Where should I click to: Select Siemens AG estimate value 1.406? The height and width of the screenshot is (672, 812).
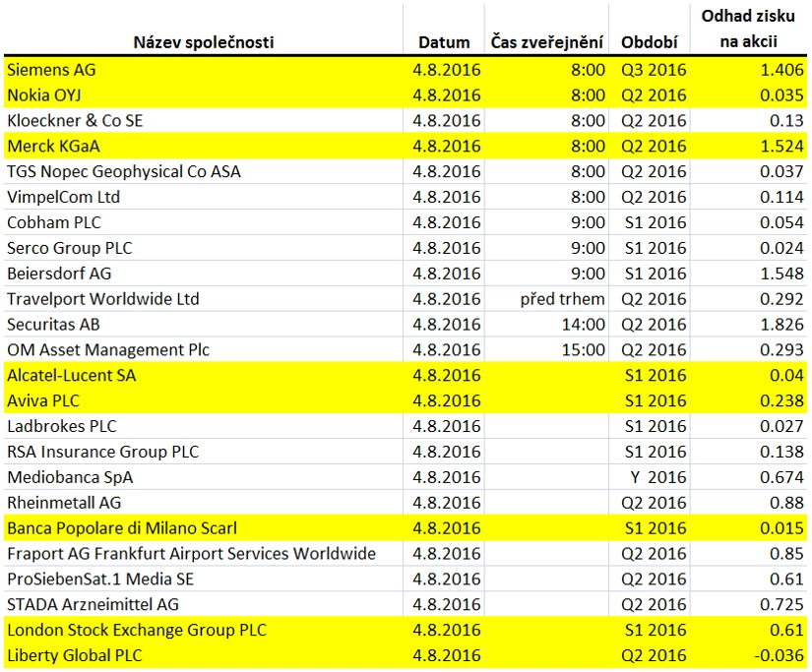point(781,70)
